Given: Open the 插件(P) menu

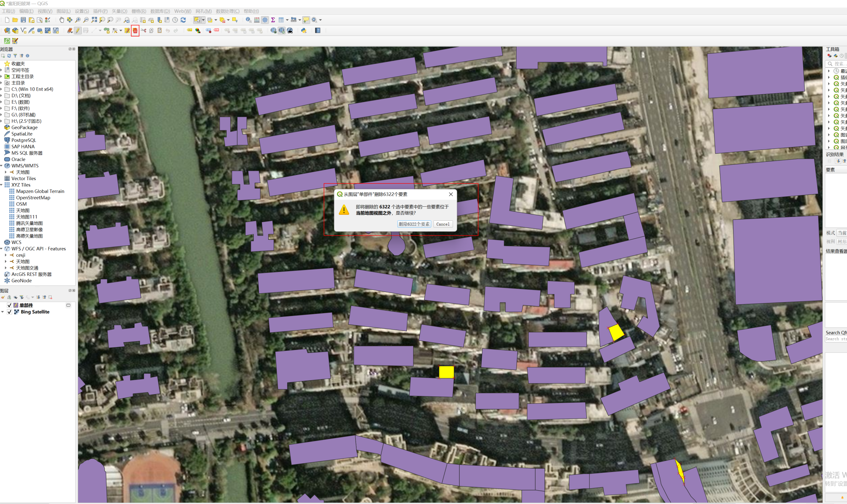Looking at the screenshot, I should 100,11.
